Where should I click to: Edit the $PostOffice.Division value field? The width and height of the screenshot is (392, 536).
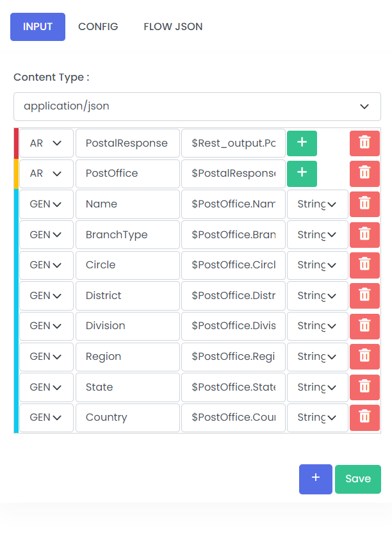pos(233,326)
